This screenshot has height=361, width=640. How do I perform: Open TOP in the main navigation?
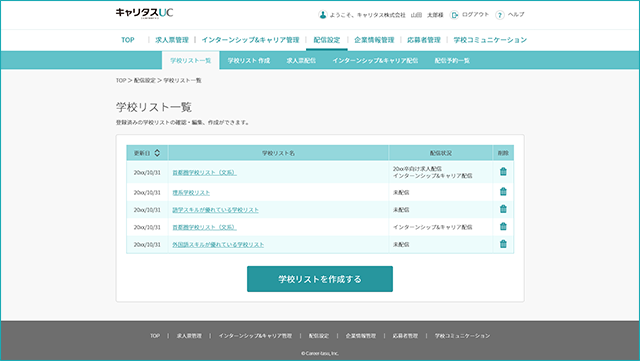click(x=128, y=40)
